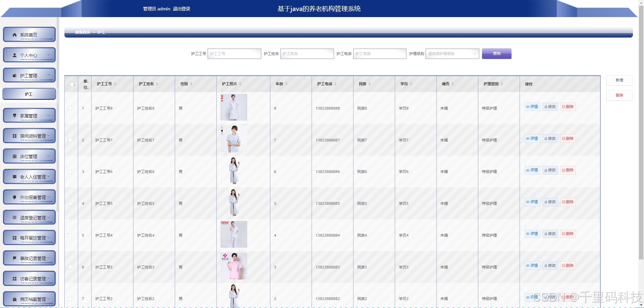Focus the 护工工号 search field
Image resolution: width=644 pixels, height=308 pixels.
tap(234, 54)
